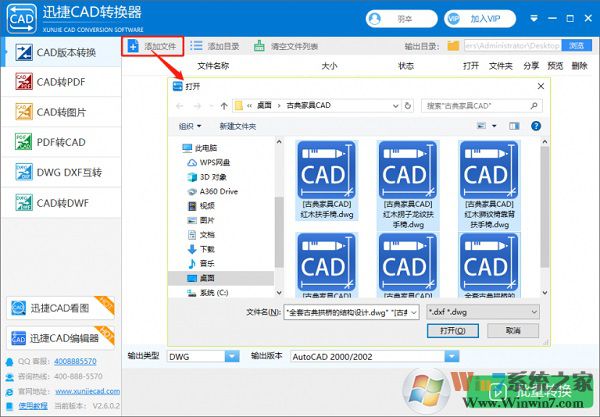Click the navigation tree scrollbar
The image size is (600, 417).
click(x=279, y=231)
